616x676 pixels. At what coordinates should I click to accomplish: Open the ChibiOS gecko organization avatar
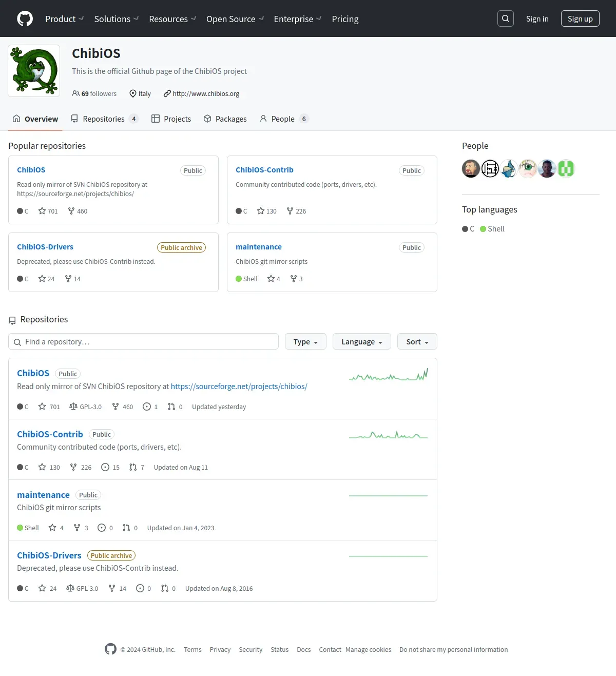coord(34,71)
